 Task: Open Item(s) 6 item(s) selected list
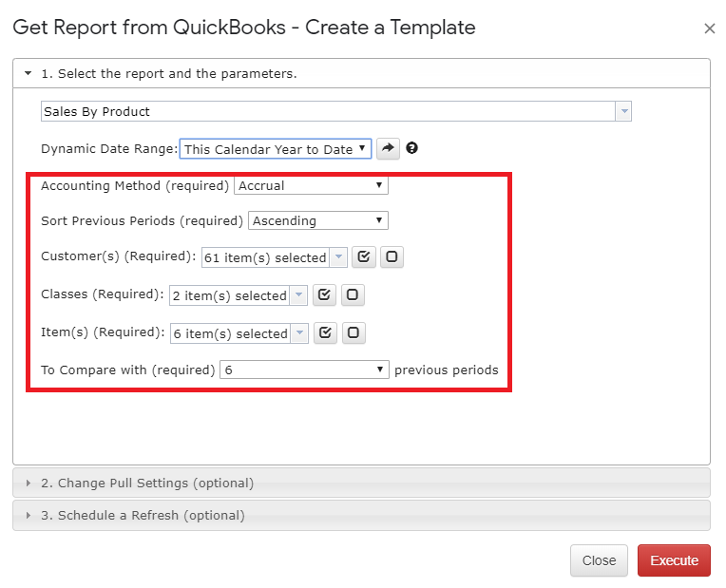239,333
